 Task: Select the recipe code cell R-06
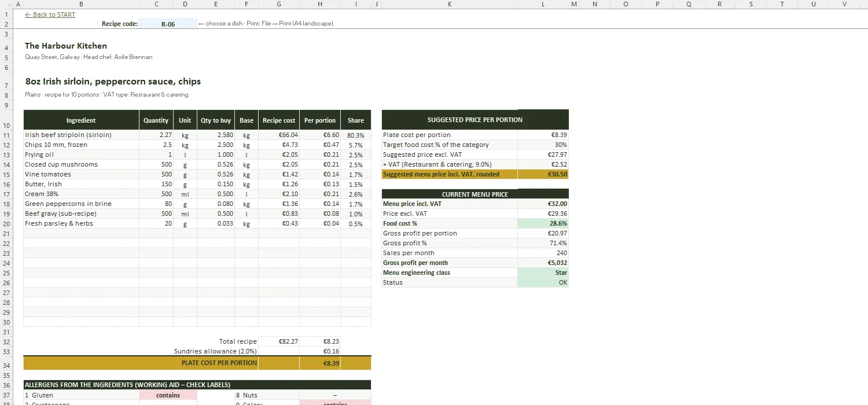click(x=168, y=24)
